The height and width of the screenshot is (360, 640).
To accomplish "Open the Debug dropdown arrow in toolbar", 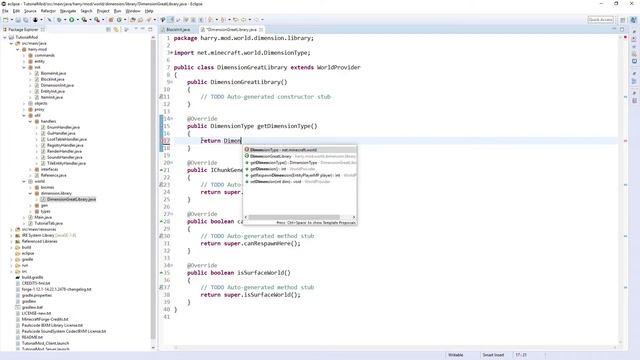I will coord(65,20).
